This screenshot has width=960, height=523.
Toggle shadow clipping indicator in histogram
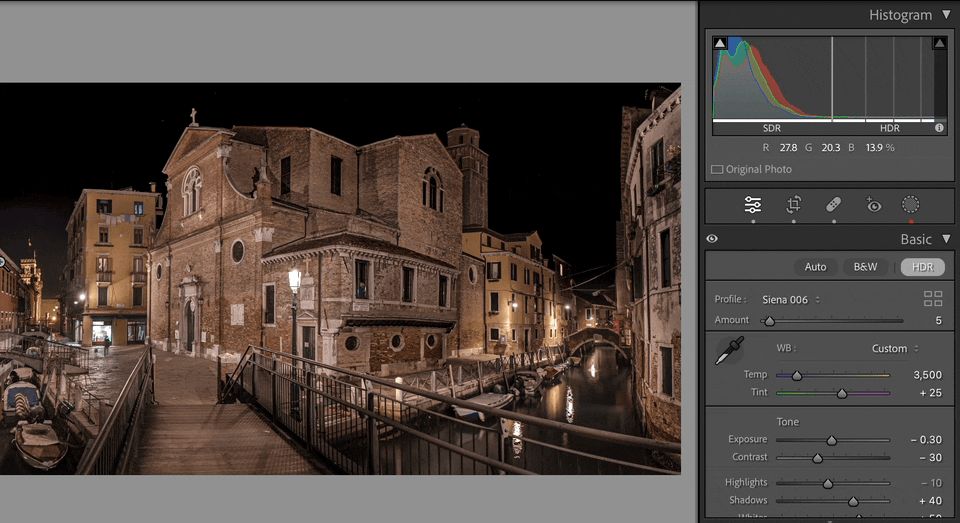click(719, 43)
